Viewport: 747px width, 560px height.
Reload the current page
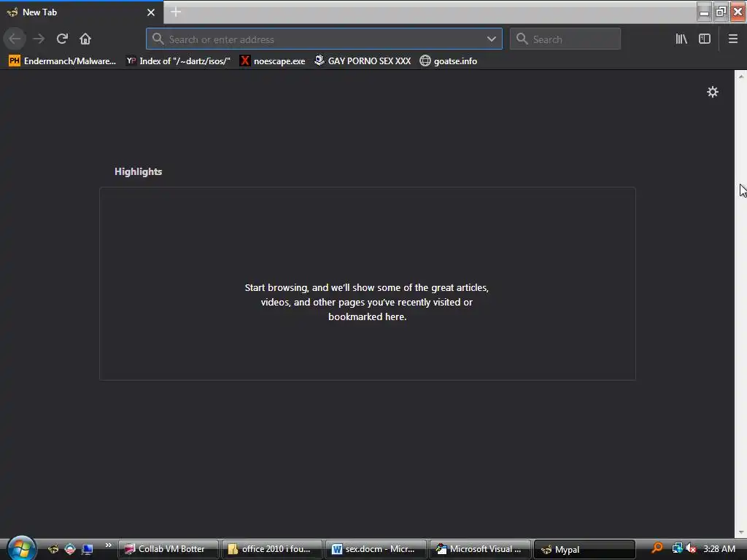[62, 39]
